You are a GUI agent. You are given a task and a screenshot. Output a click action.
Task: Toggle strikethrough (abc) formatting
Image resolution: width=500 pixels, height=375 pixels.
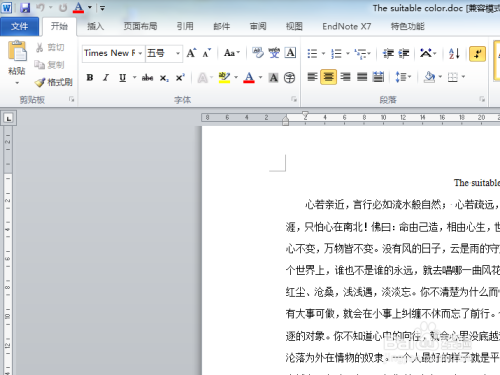coord(147,78)
